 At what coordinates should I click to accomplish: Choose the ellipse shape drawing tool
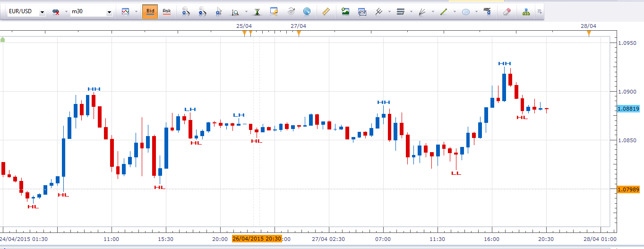pos(466,11)
